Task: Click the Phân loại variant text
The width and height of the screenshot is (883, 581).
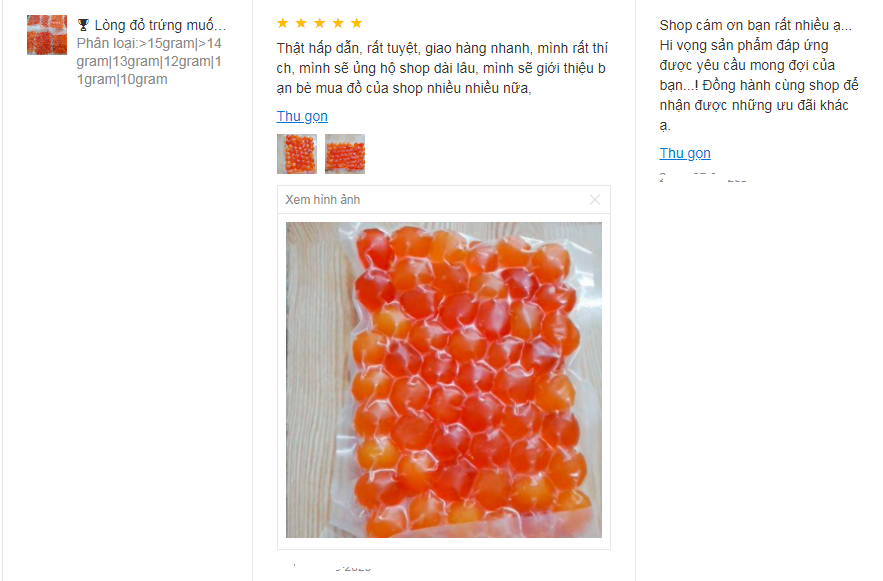Action: [x=149, y=61]
